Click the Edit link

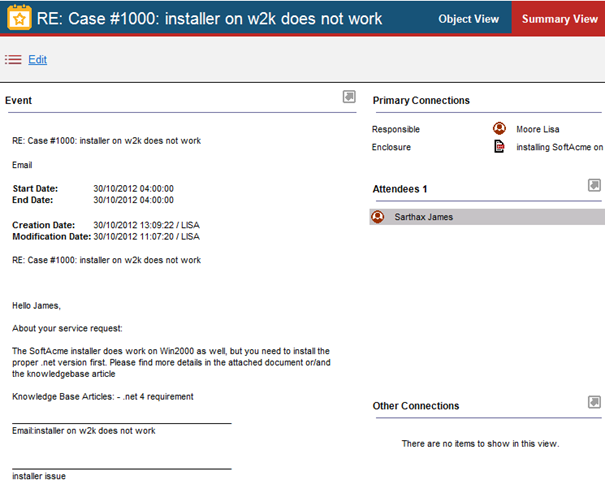(x=37, y=59)
